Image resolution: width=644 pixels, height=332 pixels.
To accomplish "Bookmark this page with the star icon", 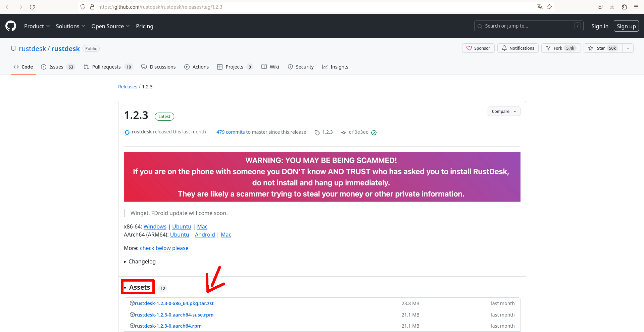I will [x=549, y=7].
